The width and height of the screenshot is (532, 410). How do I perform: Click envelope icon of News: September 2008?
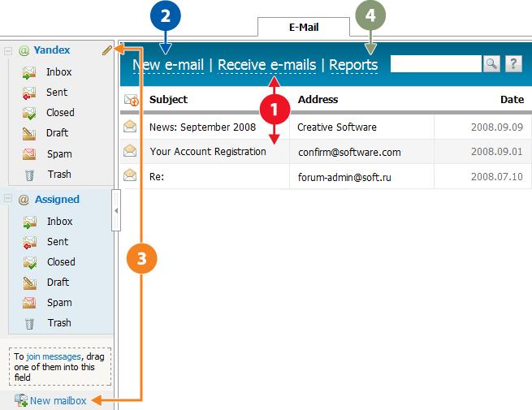click(x=130, y=127)
